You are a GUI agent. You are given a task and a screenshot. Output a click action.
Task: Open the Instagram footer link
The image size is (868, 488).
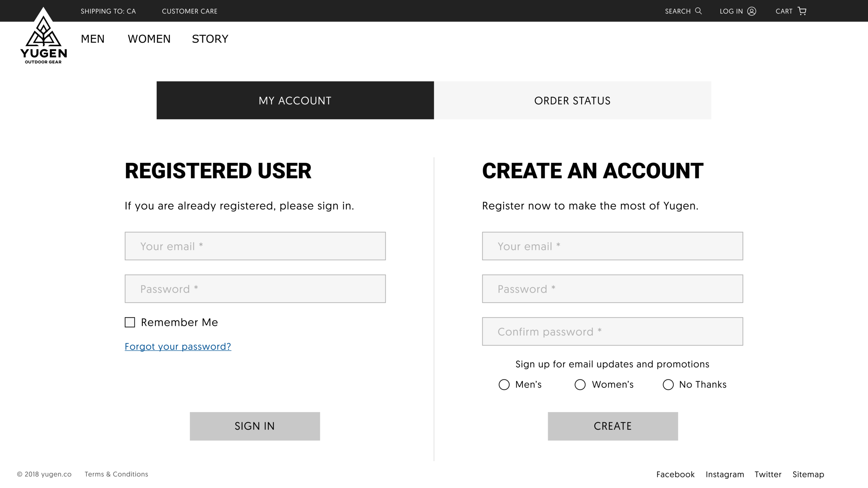pyautogui.click(x=725, y=474)
